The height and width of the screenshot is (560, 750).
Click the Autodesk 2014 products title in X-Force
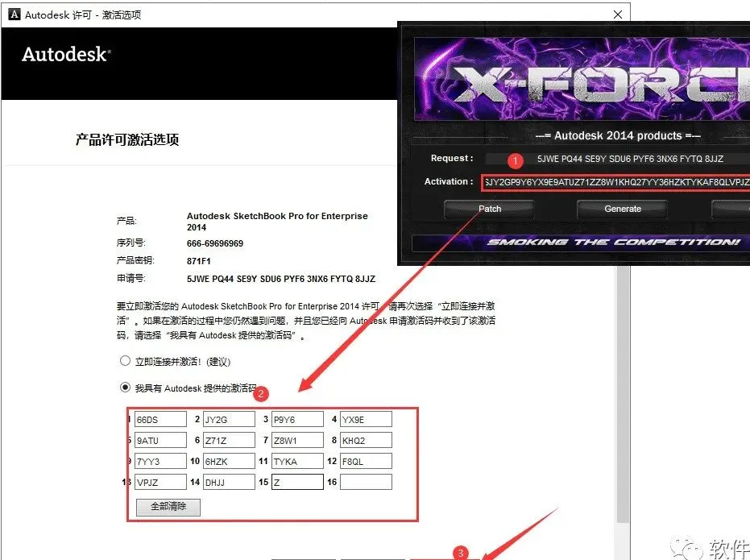click(x=618, y=136)
